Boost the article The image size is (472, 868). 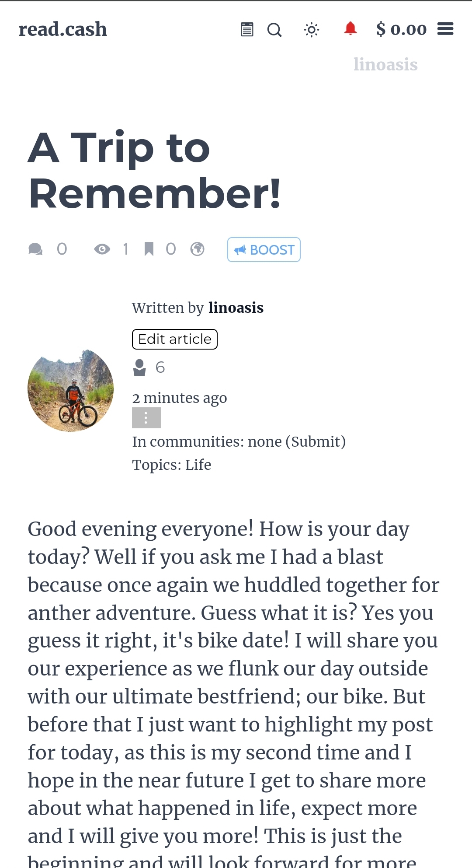coord(264,250)
